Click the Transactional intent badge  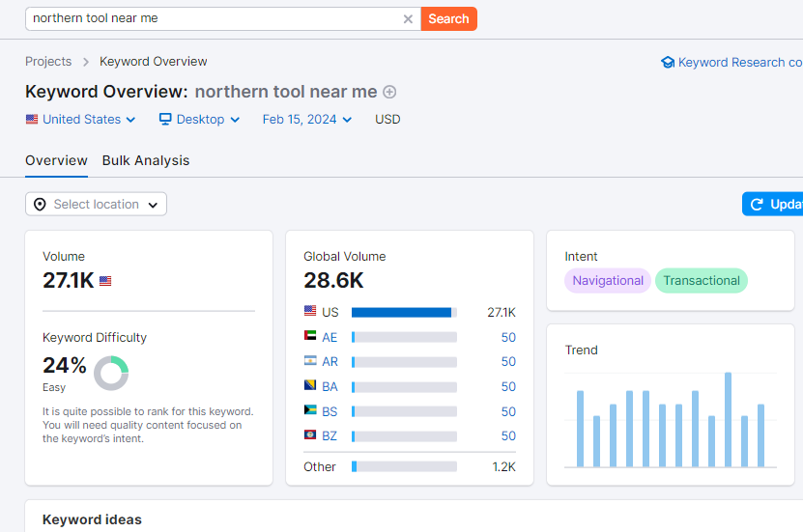(x=702, y=281)
